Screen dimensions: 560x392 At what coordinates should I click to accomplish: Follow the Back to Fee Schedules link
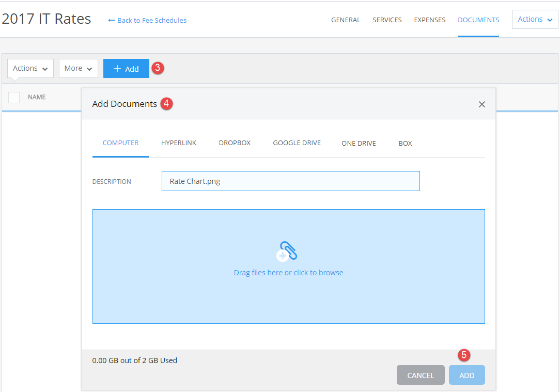click(x=147, y=20)
